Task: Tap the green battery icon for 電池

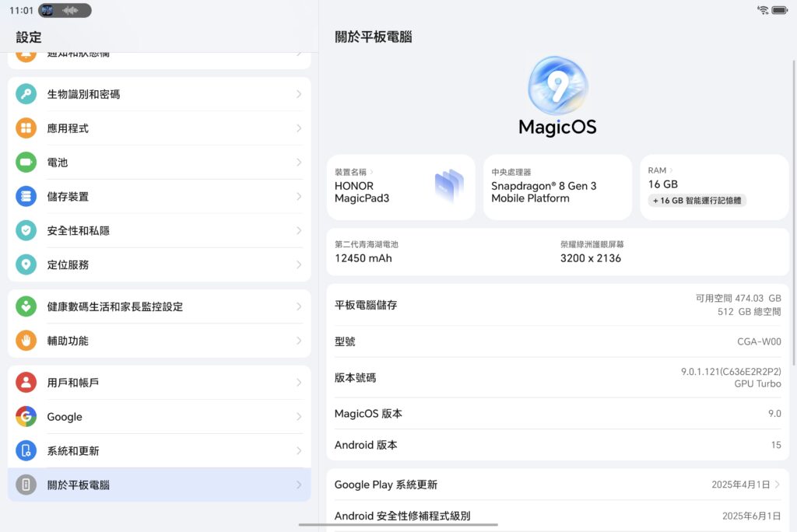Action: [26, 162]
